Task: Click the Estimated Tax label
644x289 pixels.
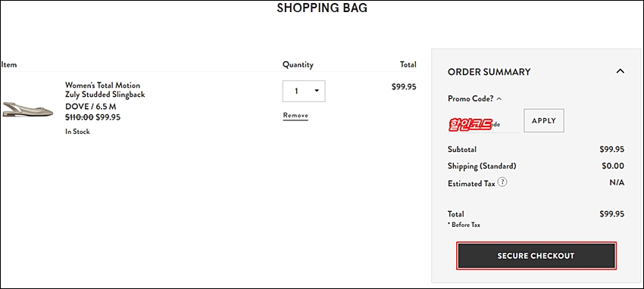Action: (x=471, y=183)
